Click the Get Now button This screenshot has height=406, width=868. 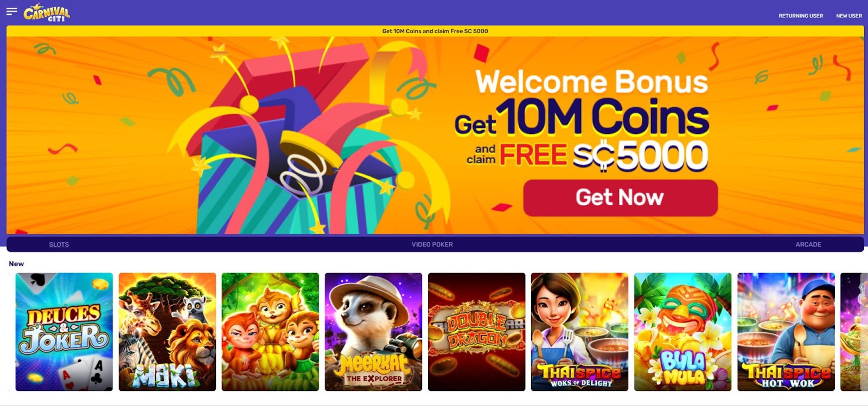[x=620, y=198]
